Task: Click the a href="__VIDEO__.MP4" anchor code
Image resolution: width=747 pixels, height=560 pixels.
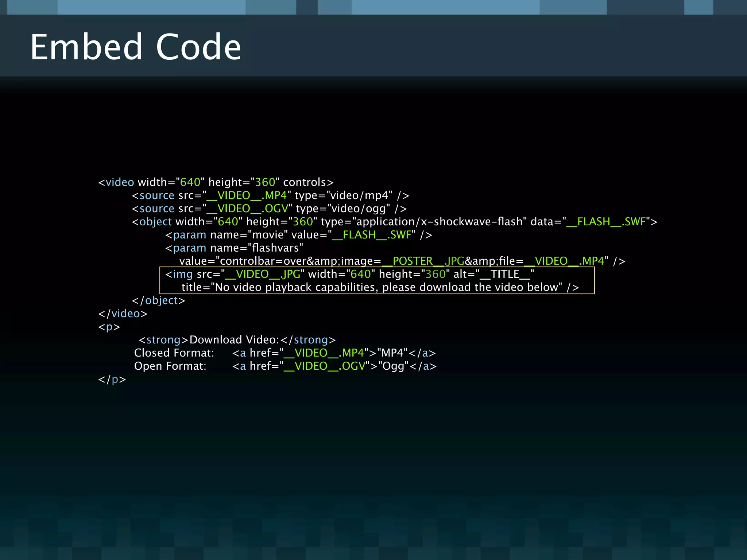Action: [334, 353]
